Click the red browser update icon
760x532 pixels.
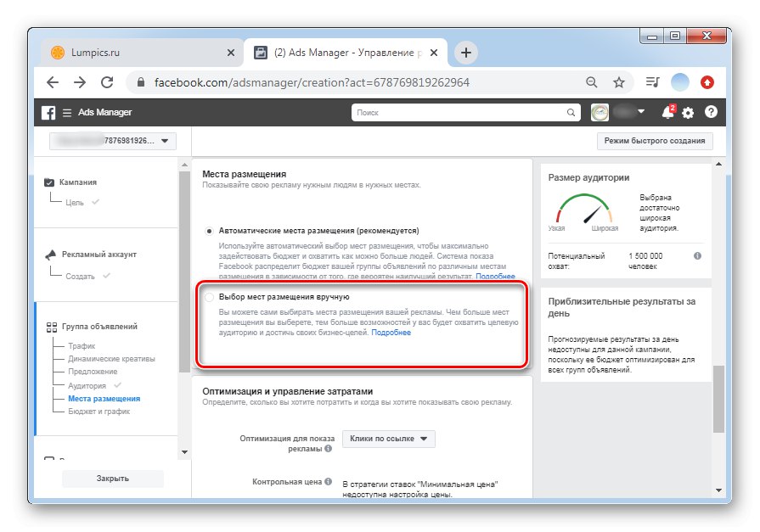(x=707, y=82)
